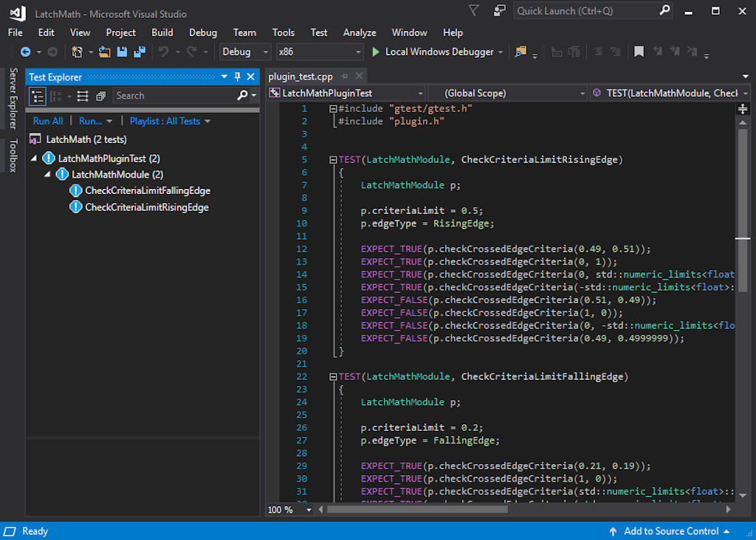
Task: Open the Build menu
Action: (x=162, y=32)
